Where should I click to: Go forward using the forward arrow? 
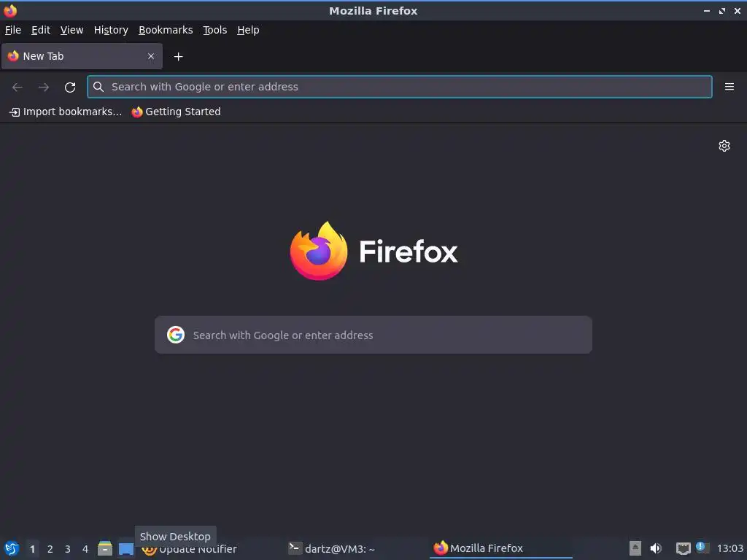click(x=44, y=87)
